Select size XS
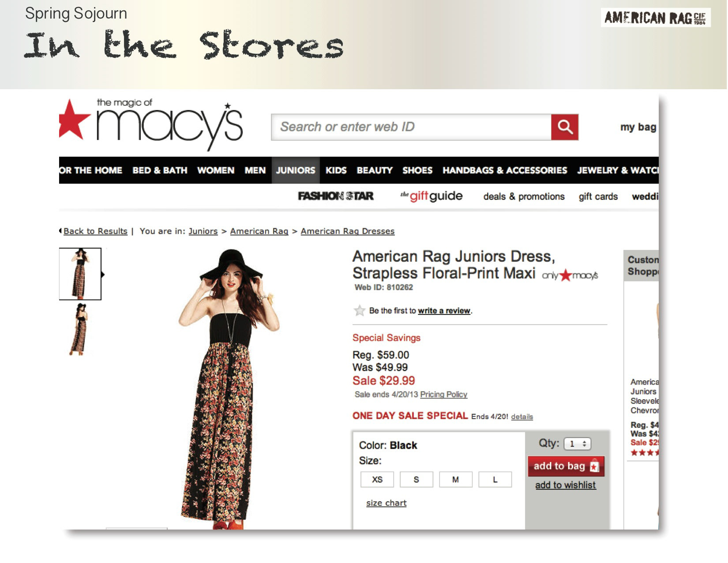Viewport: 728px width, 563px height. (377, 480)
